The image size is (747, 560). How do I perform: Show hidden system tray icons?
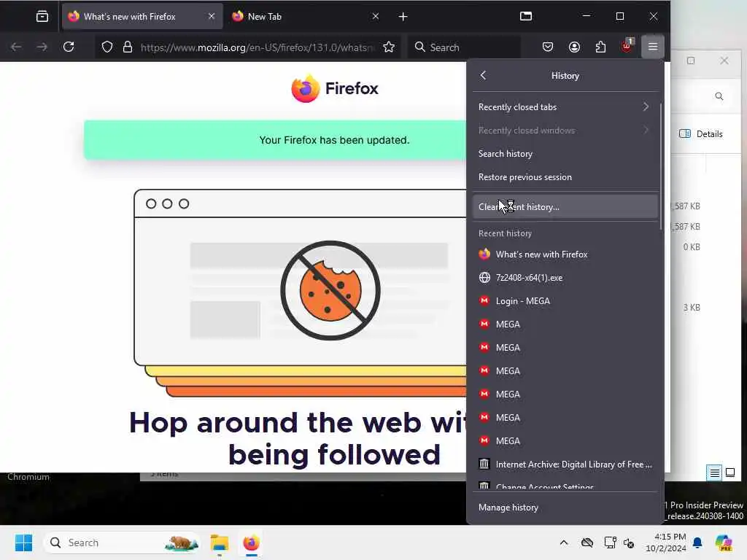pos(564,542)
